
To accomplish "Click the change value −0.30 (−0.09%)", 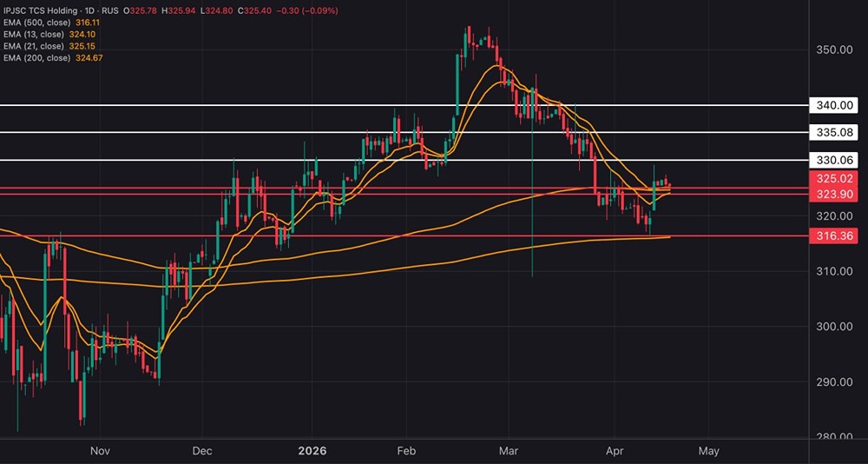I will [307, 11].
